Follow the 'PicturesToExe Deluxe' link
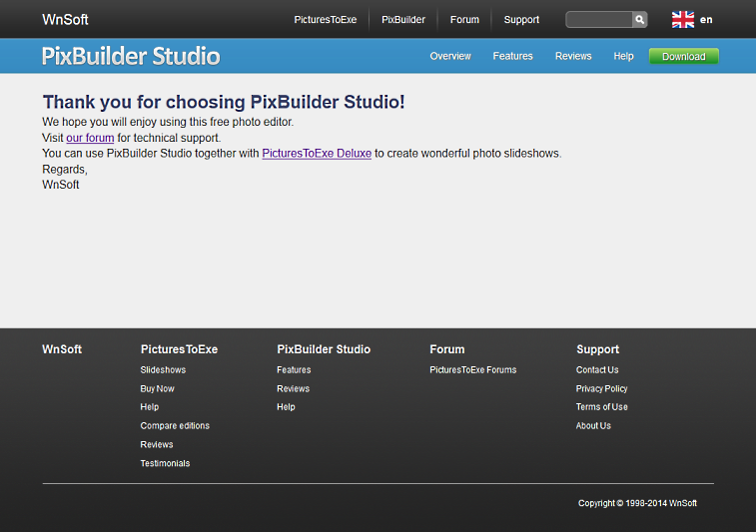This screenshot has height=532, width=756. click(317, 154)
